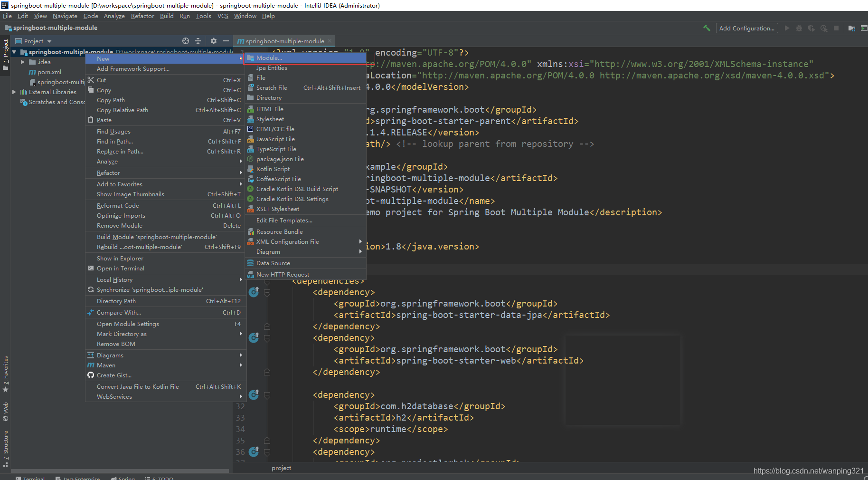This screenshot has height=480, width=868.
Task: Expand Diagram submenu in New menu
Action: (x=305, y=252)
